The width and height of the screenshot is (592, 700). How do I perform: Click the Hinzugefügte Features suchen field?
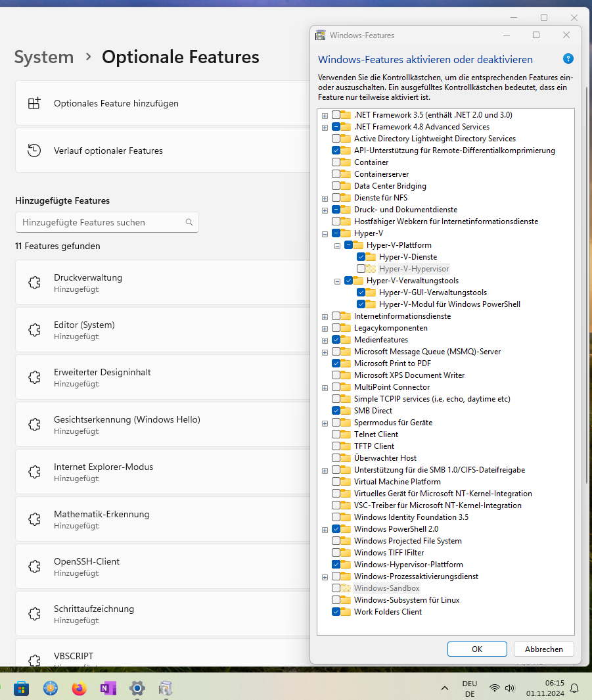point(107,222)
